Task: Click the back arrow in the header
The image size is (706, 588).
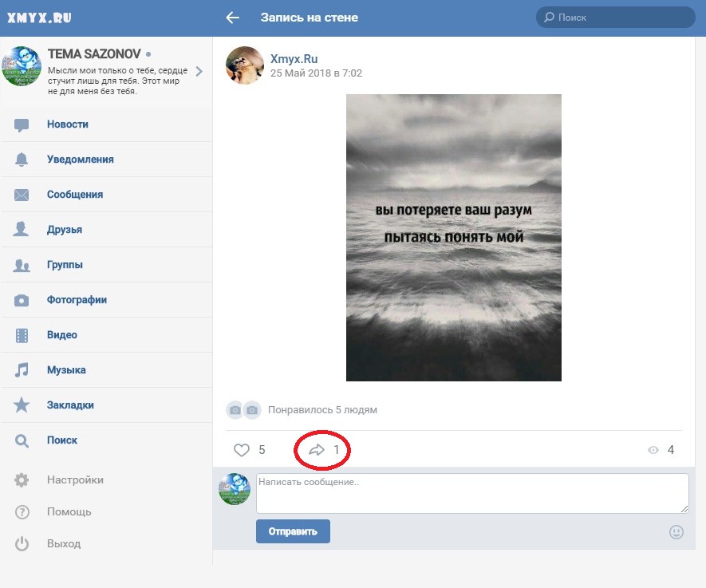Action: (233, 18)
